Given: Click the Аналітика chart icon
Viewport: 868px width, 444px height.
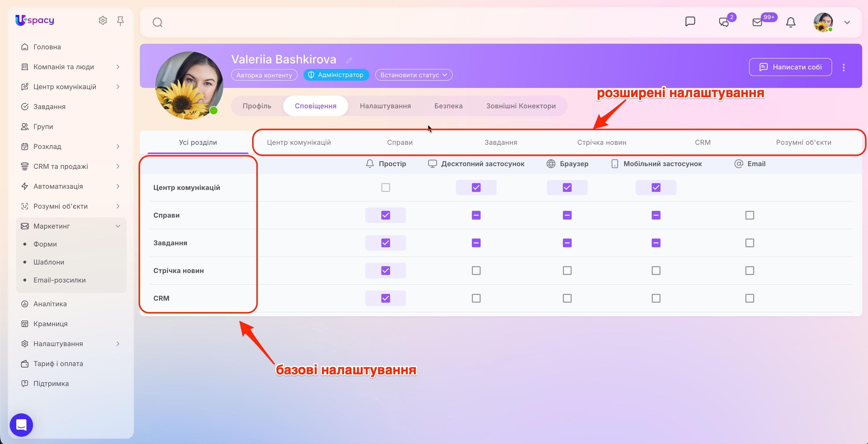Looking at the screenshot, I should (25, 304).
